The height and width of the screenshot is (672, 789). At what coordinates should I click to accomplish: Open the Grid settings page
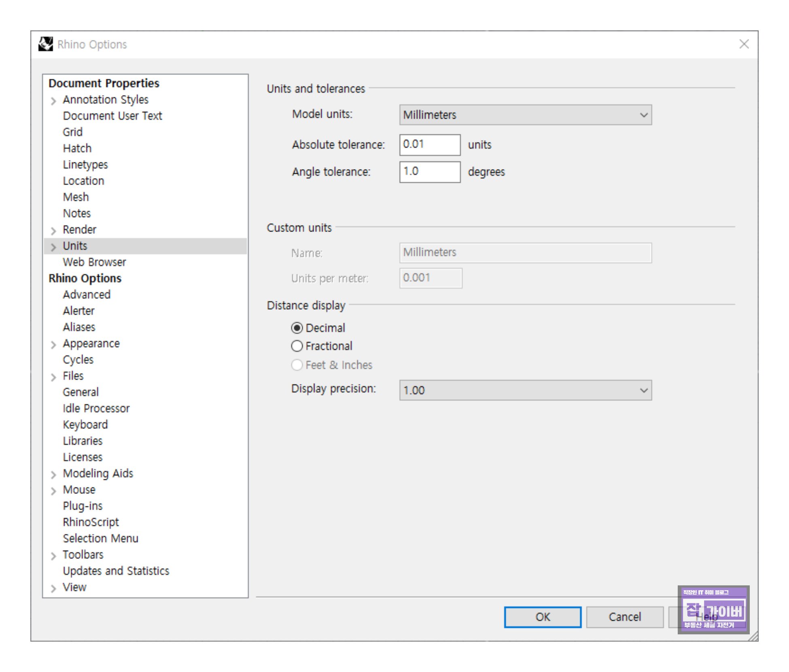click(73, 132)
